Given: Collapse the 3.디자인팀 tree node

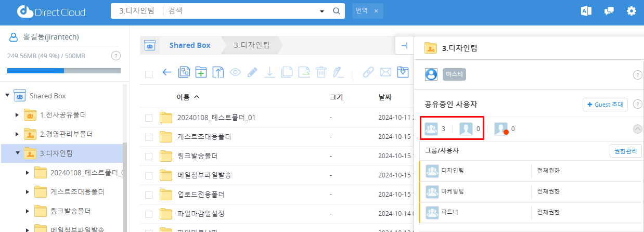Looking at the screenshot, I should (x=18, y=153).
